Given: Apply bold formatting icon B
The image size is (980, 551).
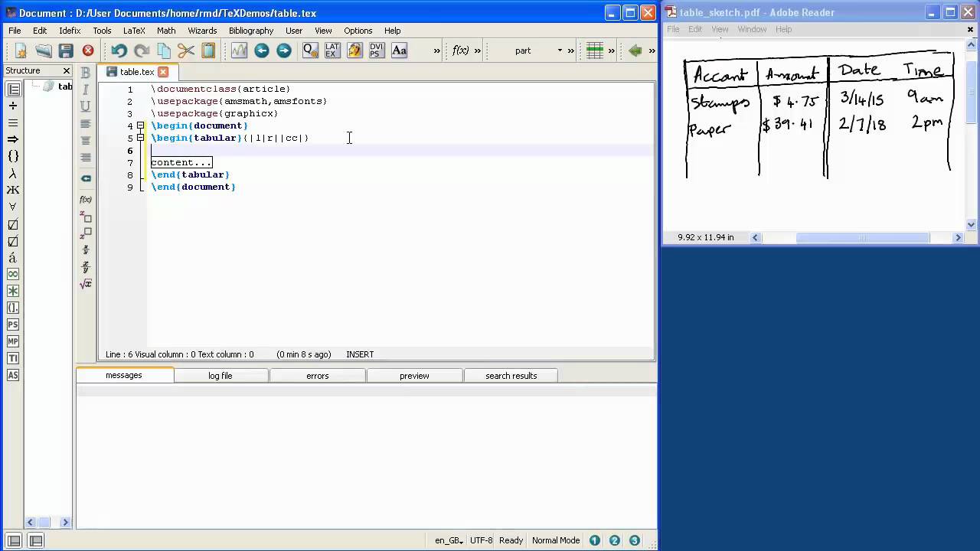Looking at the screenshot, I should point(86,73).
